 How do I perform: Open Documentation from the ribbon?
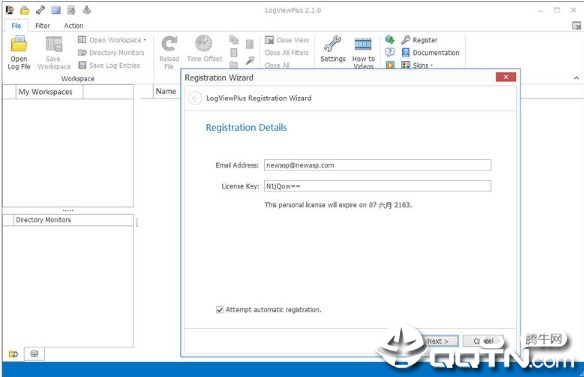(x=430, y=53)
